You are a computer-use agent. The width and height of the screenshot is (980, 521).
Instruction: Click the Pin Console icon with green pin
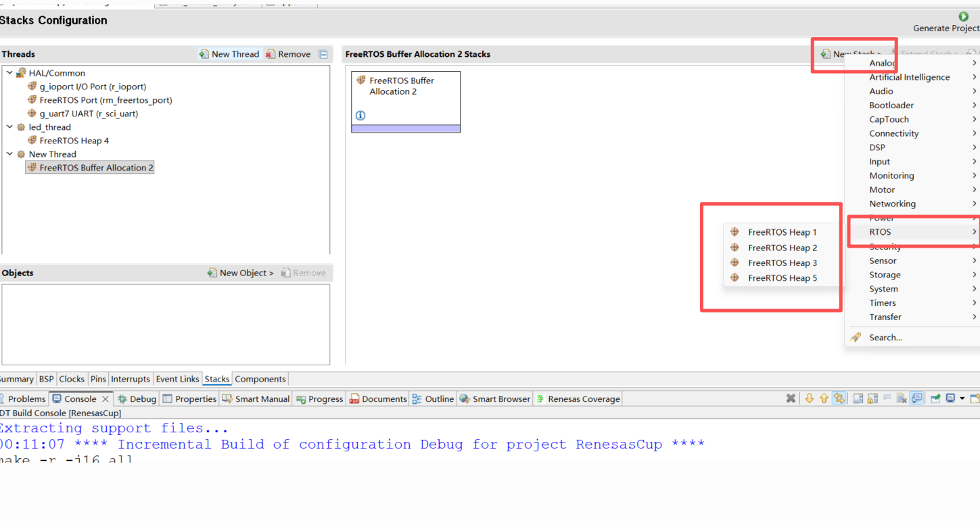(x=935, y=399)
